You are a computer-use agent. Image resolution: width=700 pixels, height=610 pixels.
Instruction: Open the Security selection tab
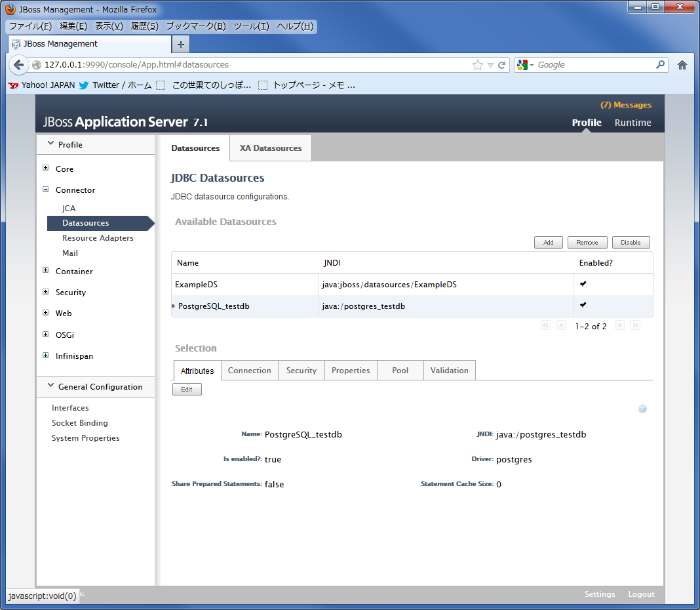click(x=301, y=371)
